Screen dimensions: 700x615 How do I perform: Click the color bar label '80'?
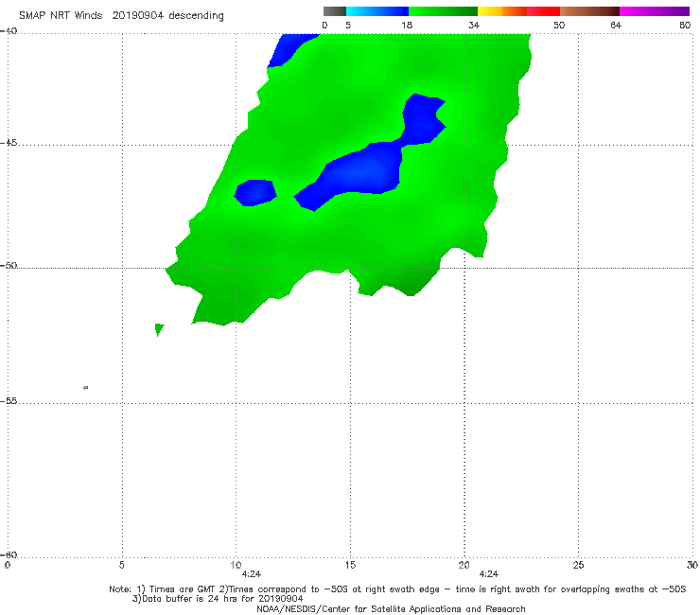[x=685, y=26]
